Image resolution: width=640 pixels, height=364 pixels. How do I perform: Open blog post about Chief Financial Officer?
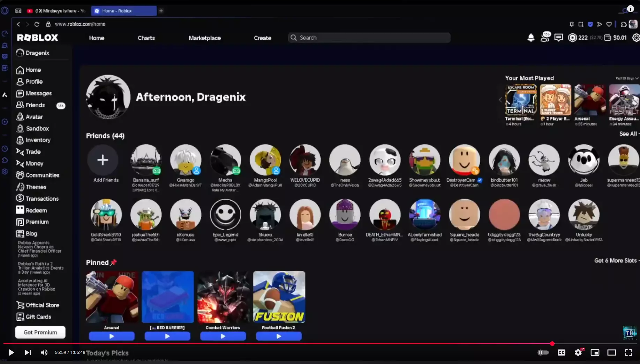click(39, 249)
